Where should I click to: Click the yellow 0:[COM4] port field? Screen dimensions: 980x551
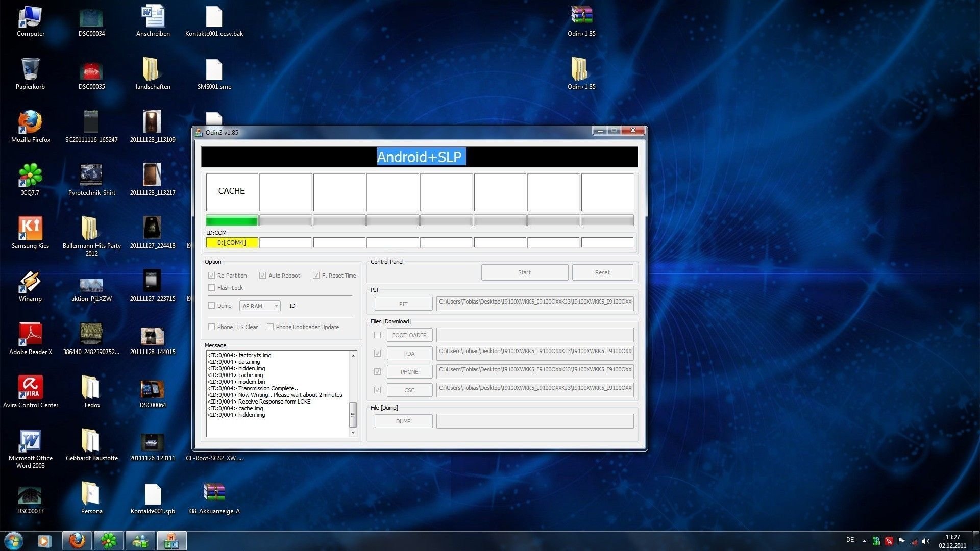click(x=232, y=243)
